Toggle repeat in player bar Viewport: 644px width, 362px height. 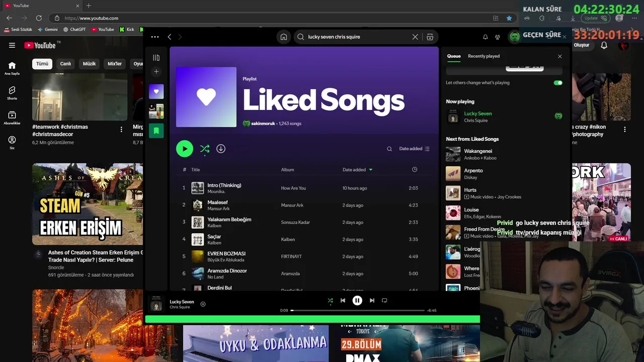coord(384,301)
